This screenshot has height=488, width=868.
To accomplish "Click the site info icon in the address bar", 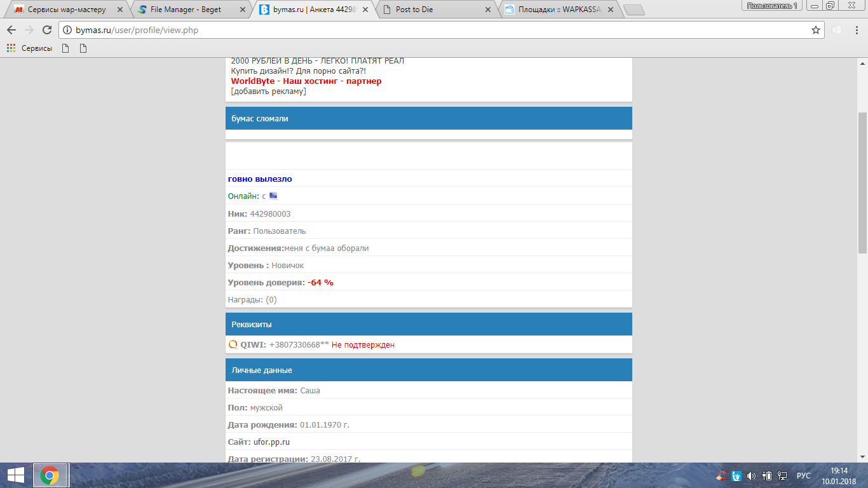I will click(x=67, y=30).
